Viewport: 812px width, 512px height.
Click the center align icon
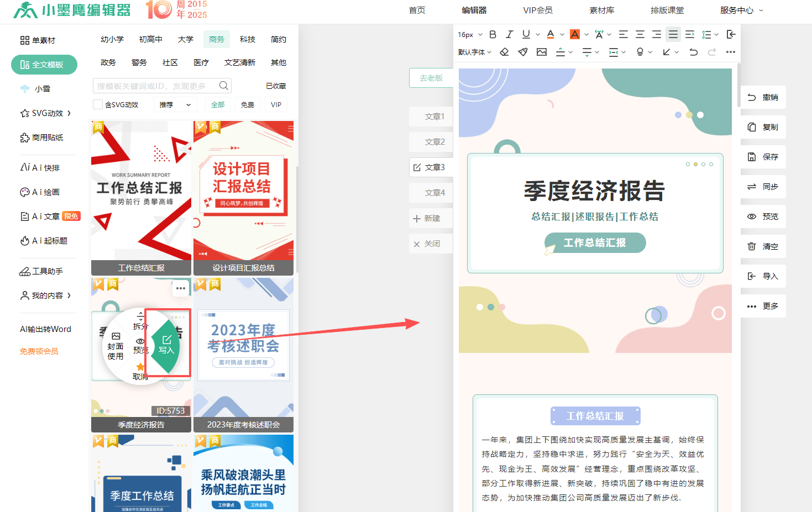click(640, 34)
